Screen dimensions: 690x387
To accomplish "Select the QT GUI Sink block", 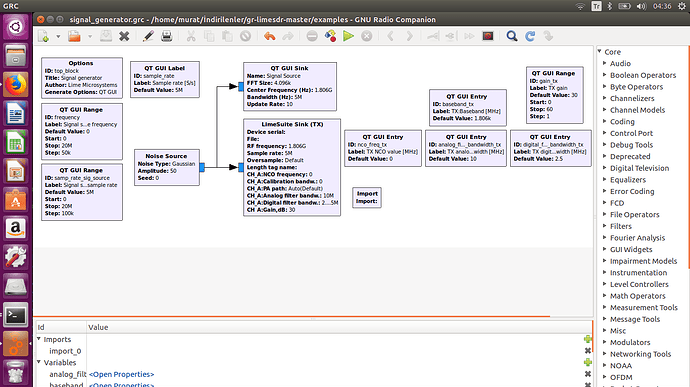I will pyautogui.click(x=290, y=86).
